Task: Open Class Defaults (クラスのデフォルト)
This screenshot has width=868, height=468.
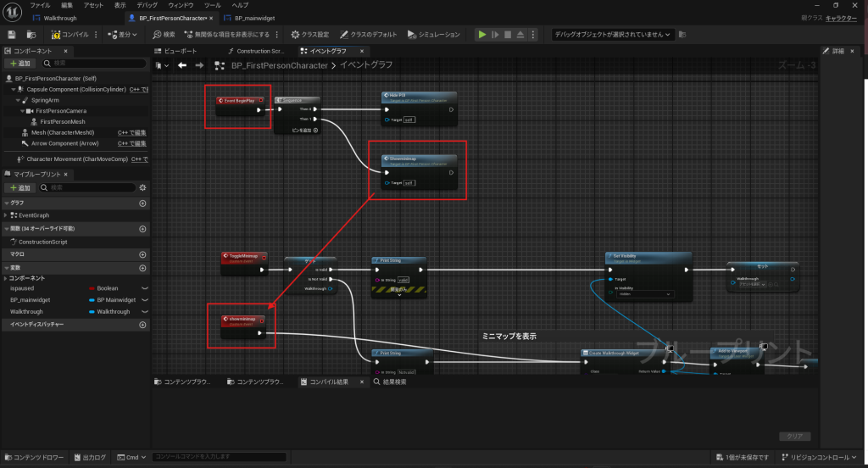Action: point(369,35)
